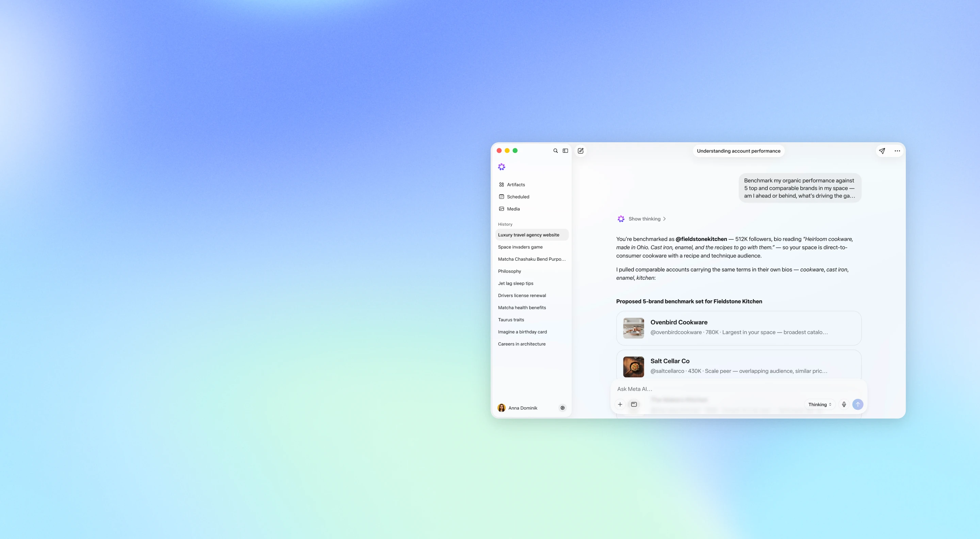The height and width of the screenshot is (539, 980).
Task: Open the Artifacts section
Action: (x=532, y=184)
